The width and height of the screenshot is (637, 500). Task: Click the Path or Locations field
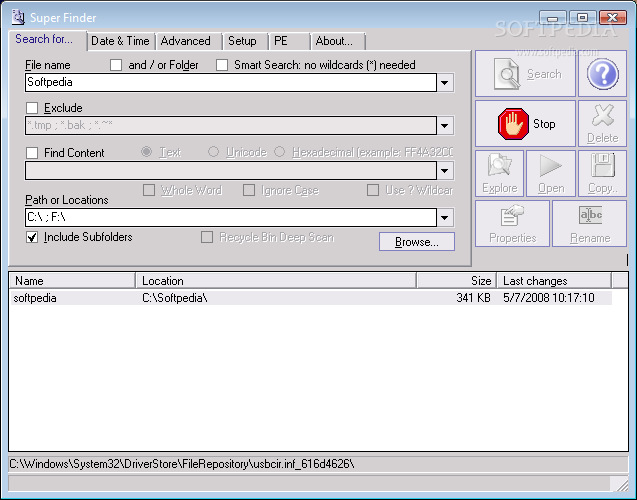[231, 218]
